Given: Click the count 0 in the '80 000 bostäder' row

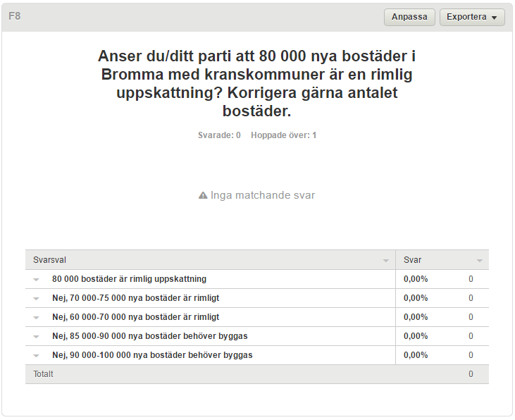Looking at the screenshot, I should (x=471, y=279).
